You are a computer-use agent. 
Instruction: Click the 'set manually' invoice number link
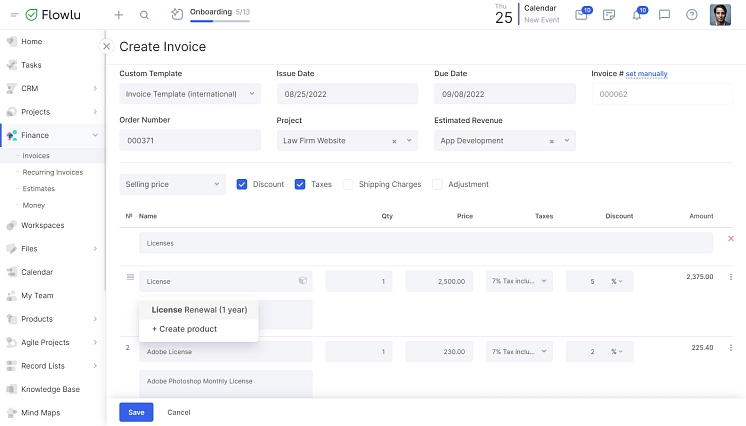coord(646,74)
